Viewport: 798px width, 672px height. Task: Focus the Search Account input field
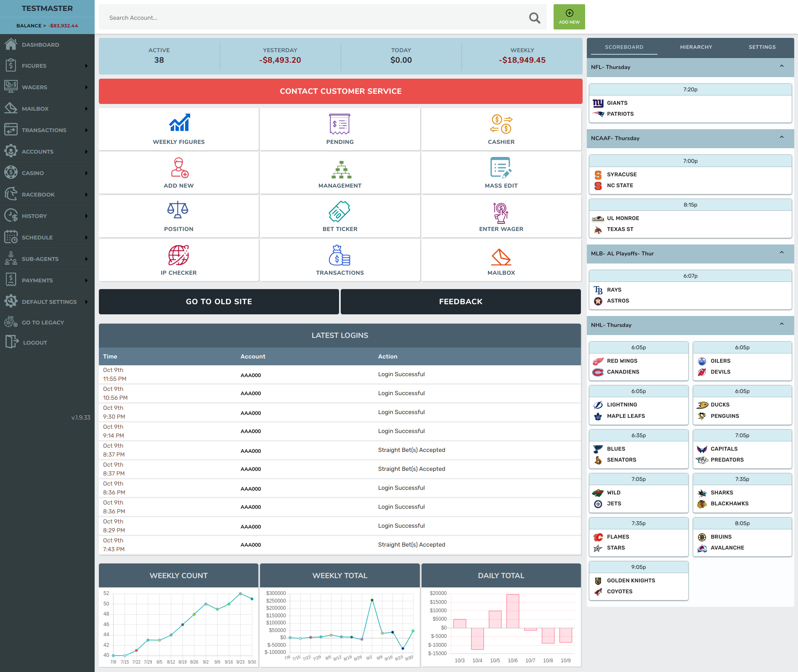311,18
